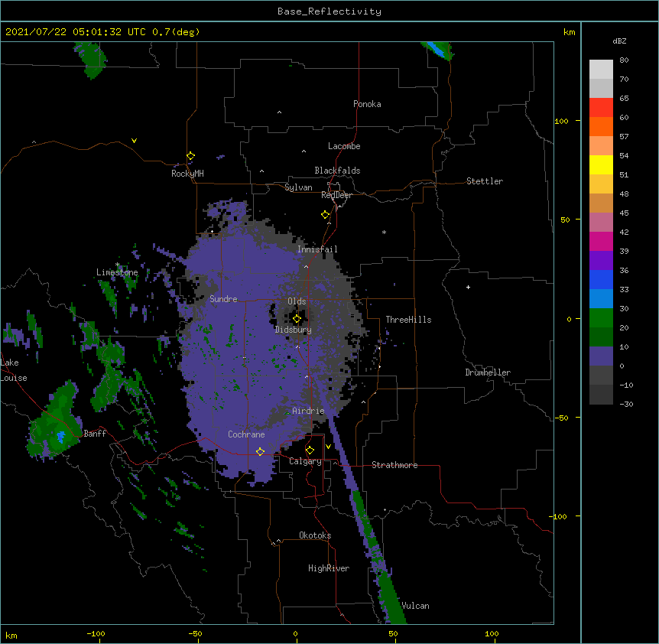Click the Sundre town label
Viewport: 659px width, 644px height.
223,299
